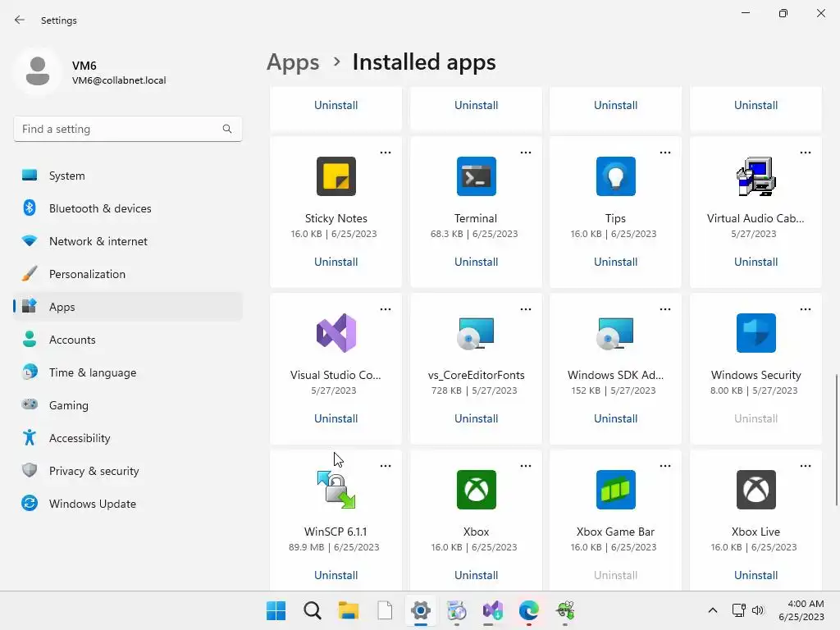Open Time & language settings
This screenshot has width=840, height=630.
[128, 372]
